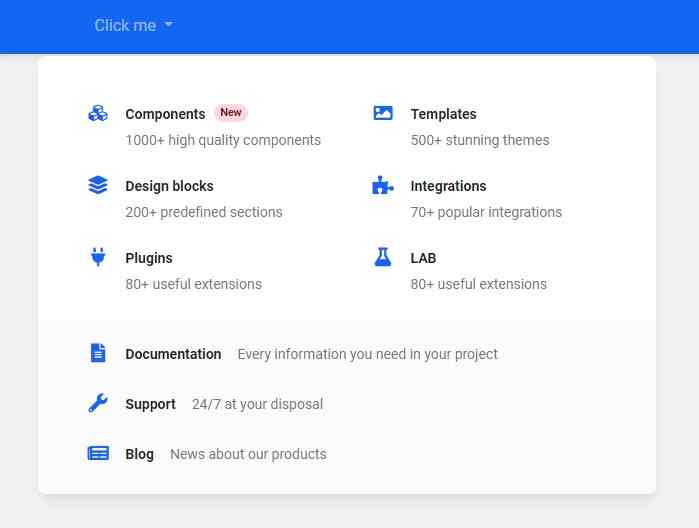
Task: Open the Documentation link
Action: pos(173,354)
